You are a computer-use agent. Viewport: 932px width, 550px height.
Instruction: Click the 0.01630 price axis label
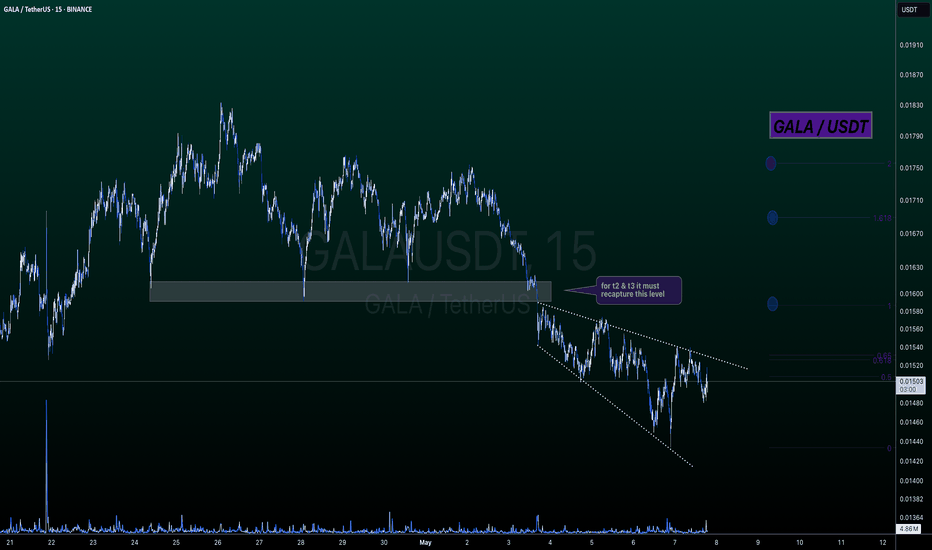point(911,268)
